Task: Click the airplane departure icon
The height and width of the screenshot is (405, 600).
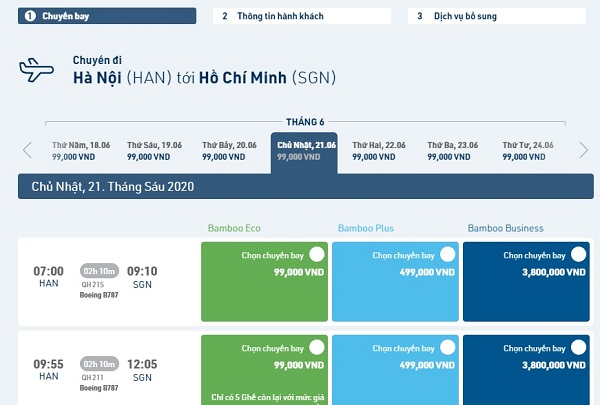Action: [36, 70]
